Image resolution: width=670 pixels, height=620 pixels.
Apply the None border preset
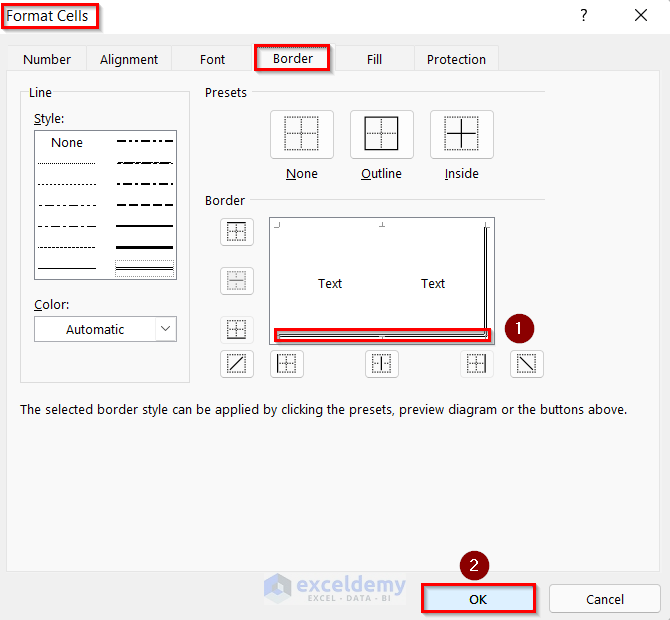tap(302, 135)
